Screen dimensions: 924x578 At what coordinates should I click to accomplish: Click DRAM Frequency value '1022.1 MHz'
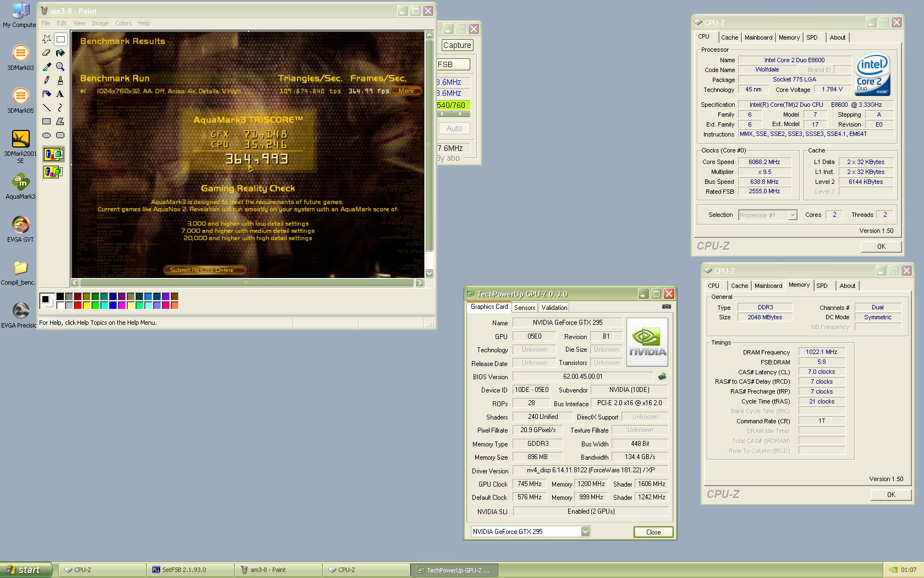click(821, 352)
